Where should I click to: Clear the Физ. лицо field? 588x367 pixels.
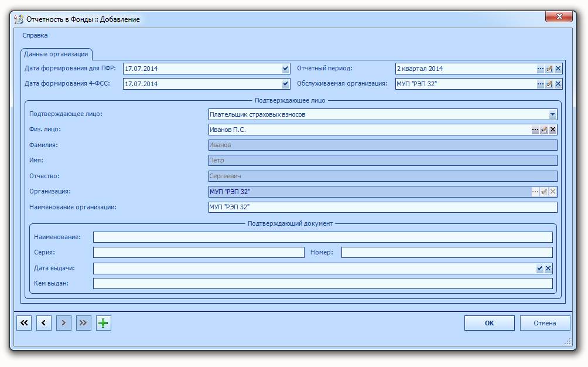(553, 130)
